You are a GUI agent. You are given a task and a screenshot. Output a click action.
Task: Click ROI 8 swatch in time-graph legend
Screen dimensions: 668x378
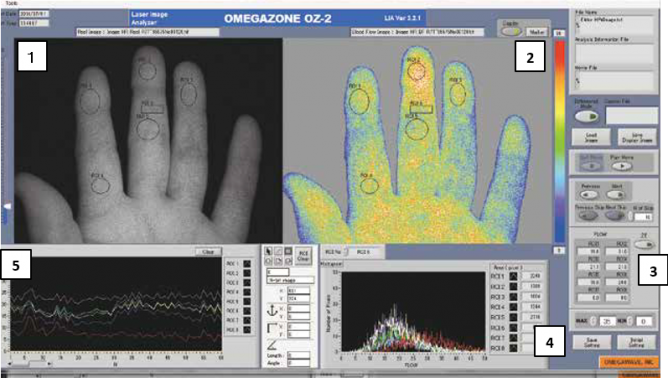pyautogui.click(x=247, y=329)
